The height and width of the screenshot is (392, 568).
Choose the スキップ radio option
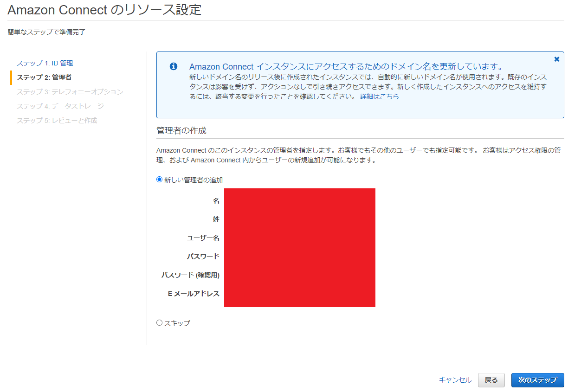click(x=160, y=323)
